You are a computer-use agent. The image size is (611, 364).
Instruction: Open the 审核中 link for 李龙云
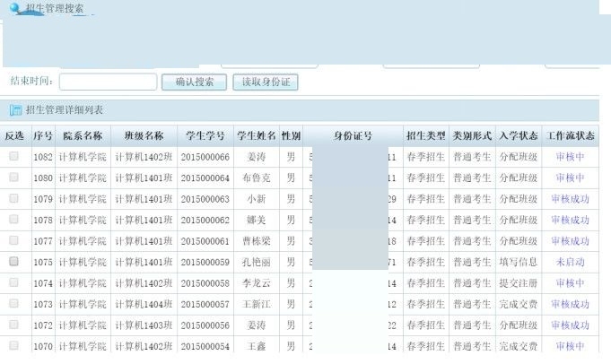point(570,283)
